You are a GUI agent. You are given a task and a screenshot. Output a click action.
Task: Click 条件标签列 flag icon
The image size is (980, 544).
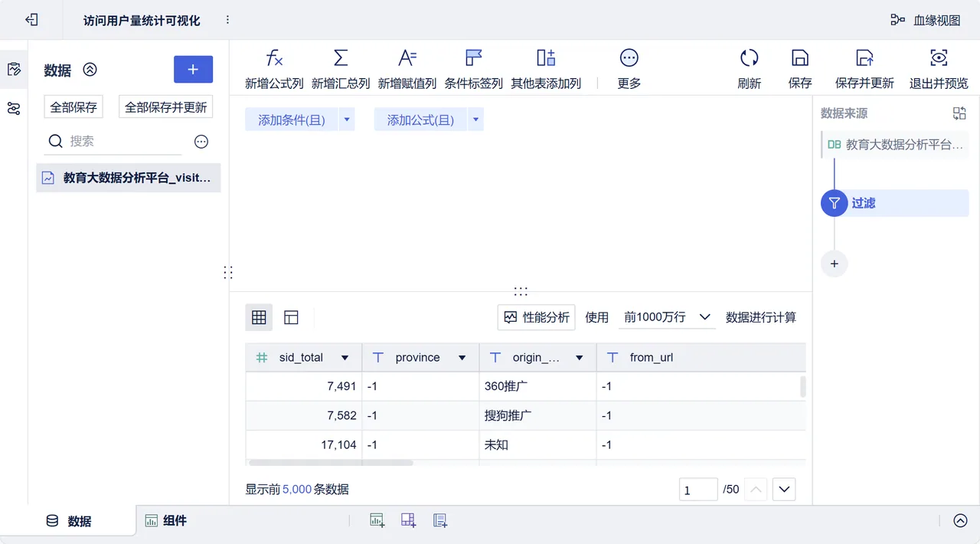click(x=474, y=58)
